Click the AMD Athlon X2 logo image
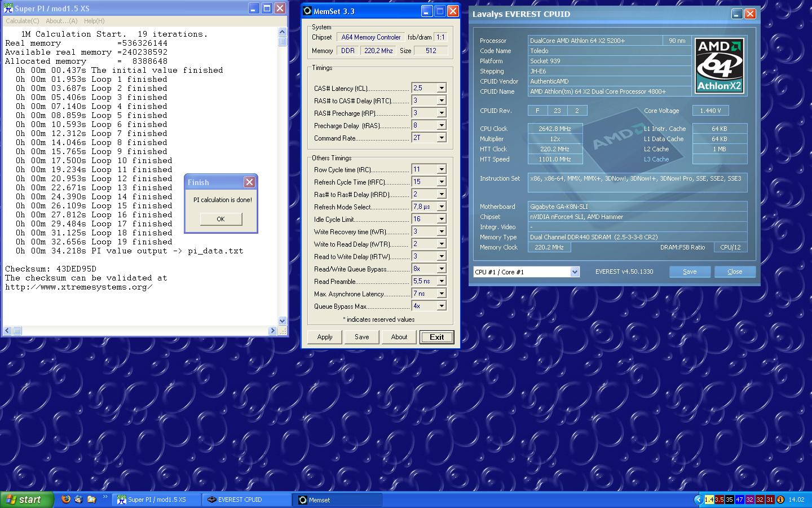 (x=720, y=65)
